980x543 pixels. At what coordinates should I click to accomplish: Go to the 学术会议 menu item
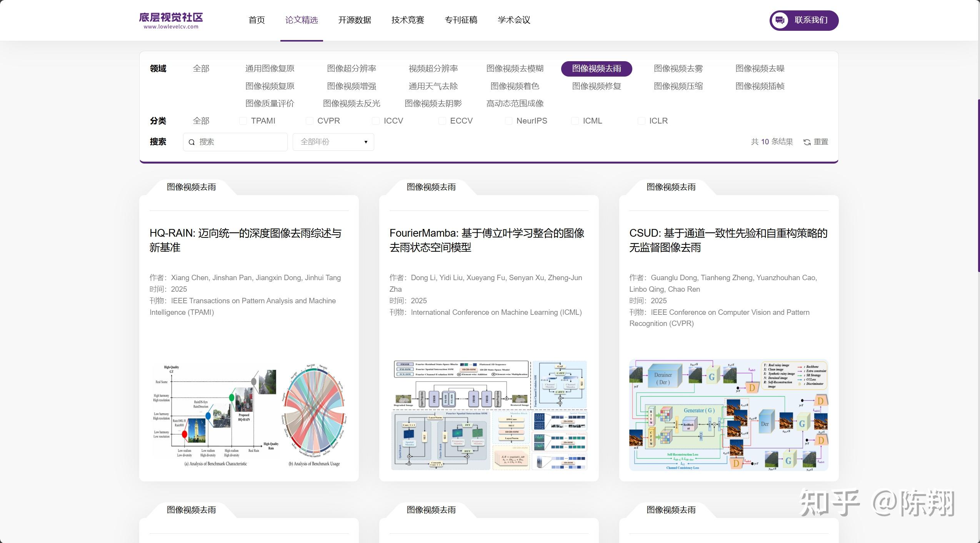pyautogui.click(x=514, y=20)
